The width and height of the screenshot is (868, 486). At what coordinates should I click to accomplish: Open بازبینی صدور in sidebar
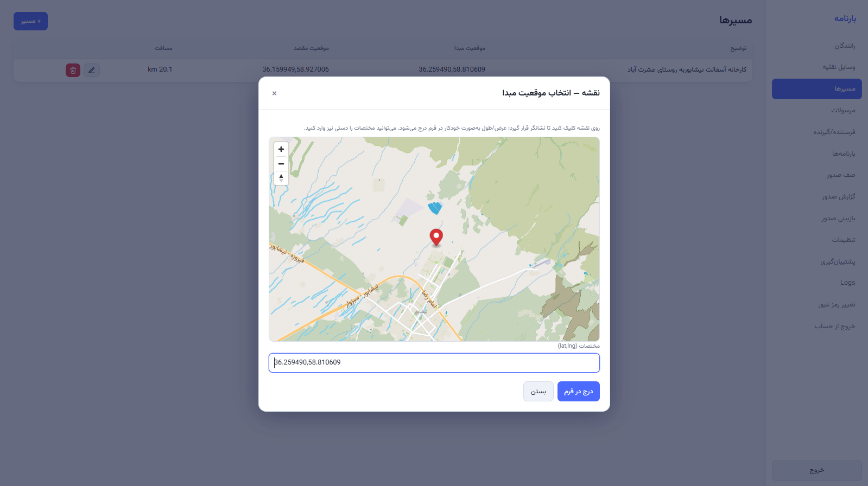tap(817, 219)
